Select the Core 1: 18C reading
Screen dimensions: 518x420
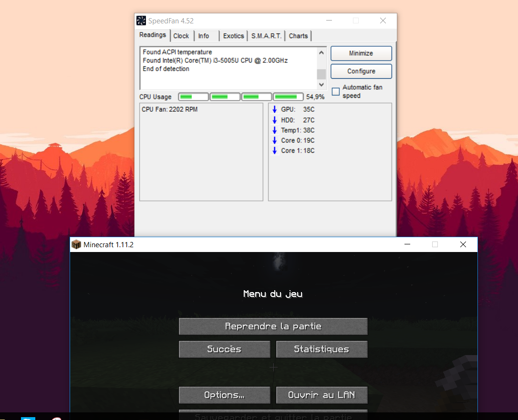pos(298,151)
